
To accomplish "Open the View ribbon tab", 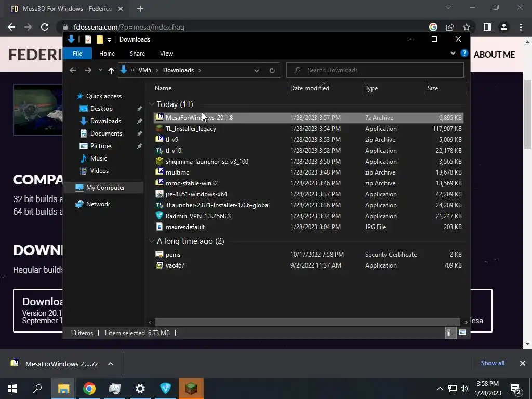I will coord(166,54).
